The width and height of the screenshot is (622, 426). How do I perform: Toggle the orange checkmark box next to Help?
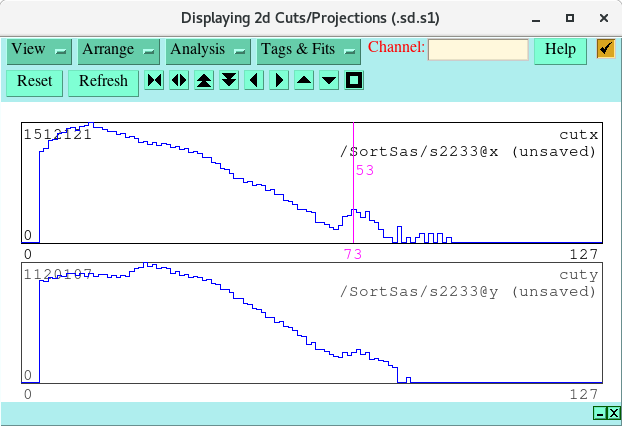click(605, 49)
